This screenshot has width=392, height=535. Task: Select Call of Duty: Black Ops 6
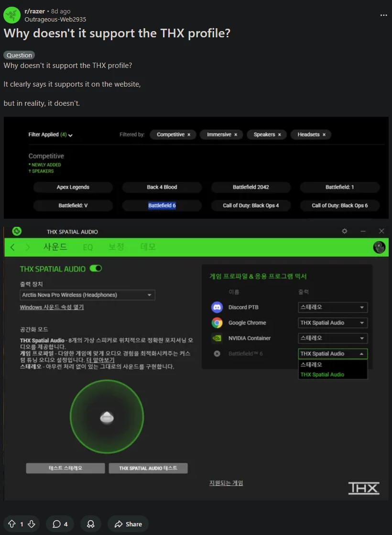340,205
